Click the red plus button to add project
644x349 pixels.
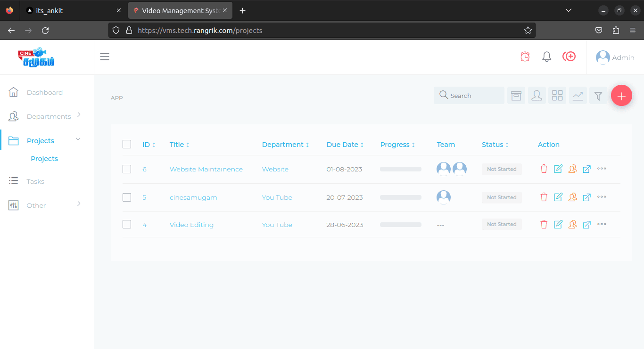pos(621,95)
